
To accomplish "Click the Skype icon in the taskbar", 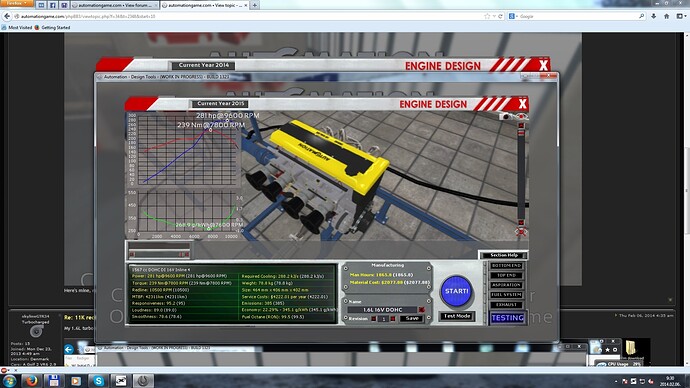I will (x=98, y=381).
